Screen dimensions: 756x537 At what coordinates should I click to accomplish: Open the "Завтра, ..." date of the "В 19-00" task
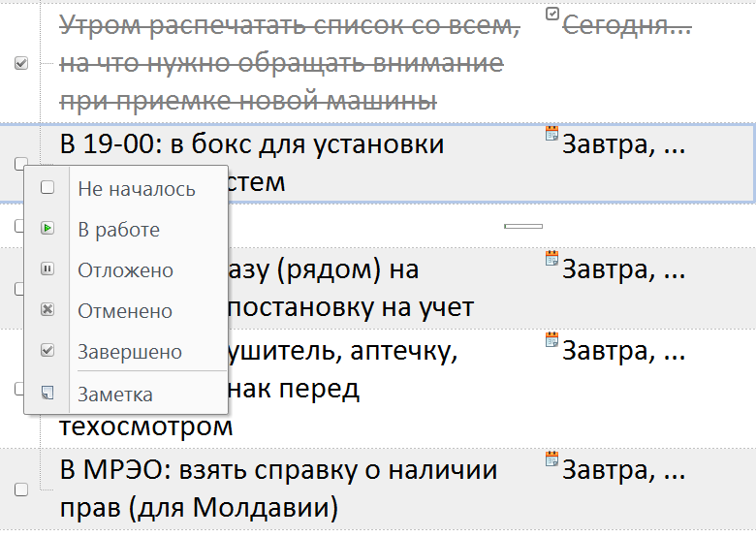tap(624, 146)
